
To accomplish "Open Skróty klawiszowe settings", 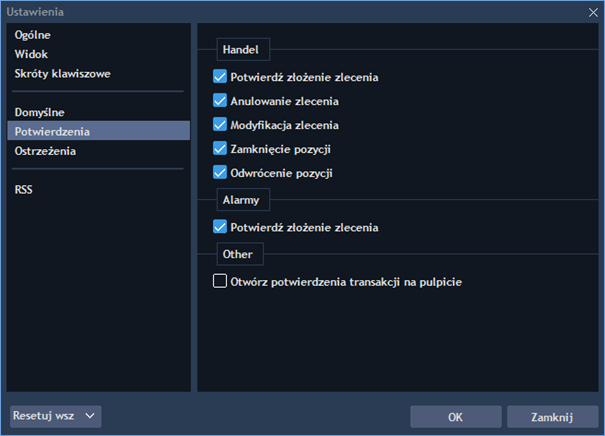I will [x=62, y=74].
